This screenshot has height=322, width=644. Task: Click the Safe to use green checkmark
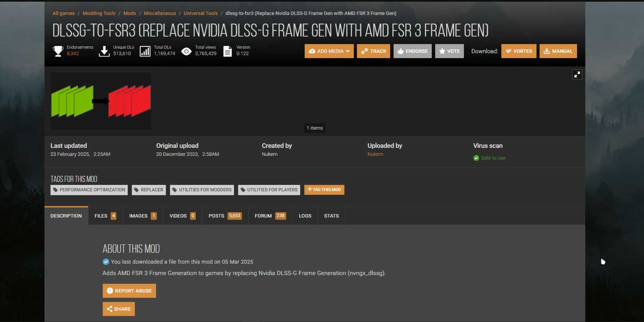(x=476, y=158)
